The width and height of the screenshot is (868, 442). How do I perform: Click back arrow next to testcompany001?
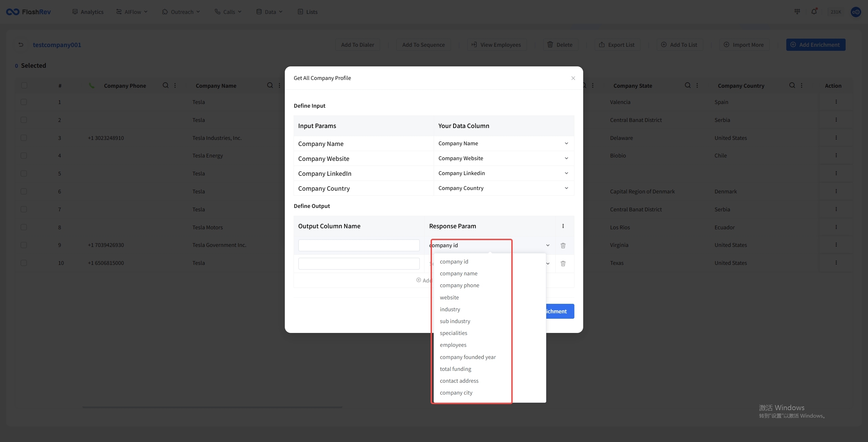click(21, 45)
